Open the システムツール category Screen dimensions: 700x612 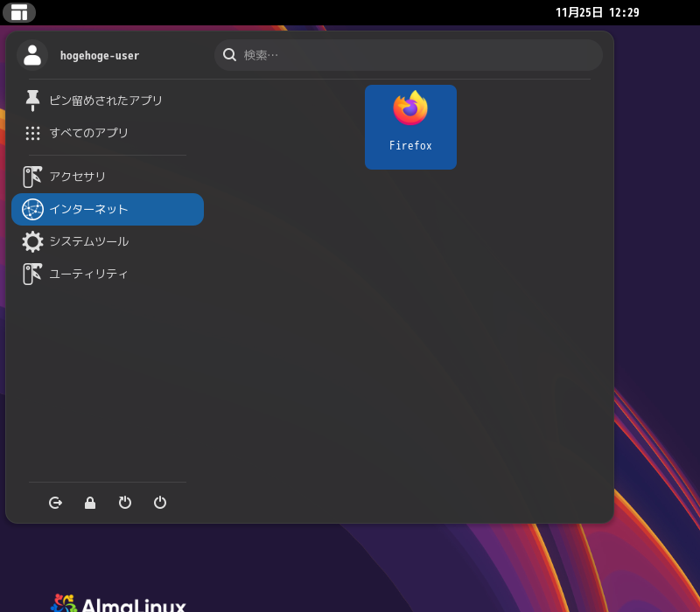tap(107, 241)
